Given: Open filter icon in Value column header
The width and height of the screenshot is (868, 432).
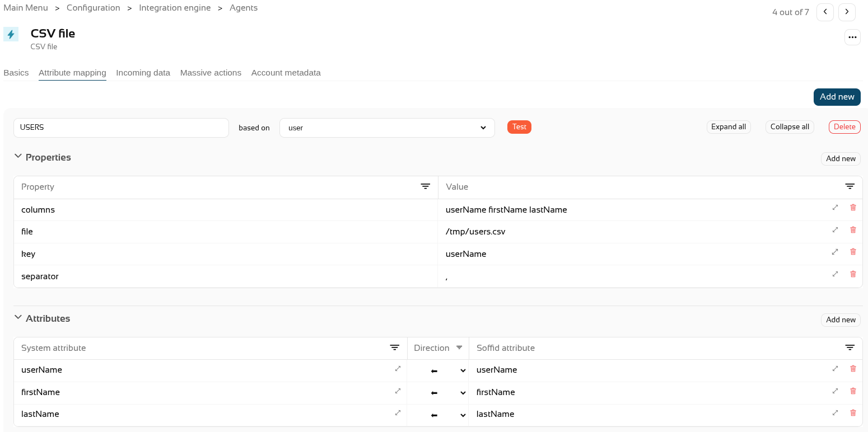Looking at the screenshot, I should [x=850, y=186].
